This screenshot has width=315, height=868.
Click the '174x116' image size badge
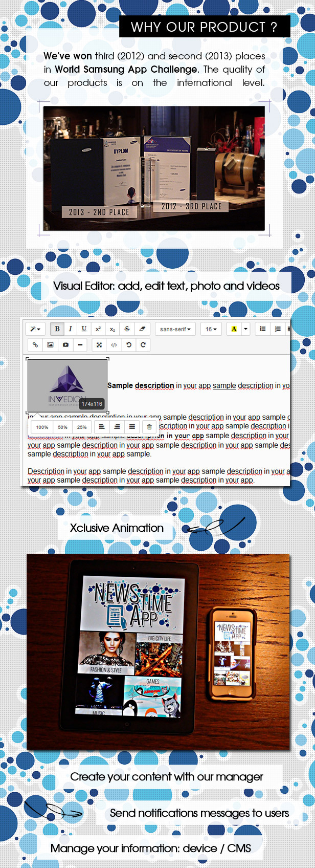(x=92, y=404)
